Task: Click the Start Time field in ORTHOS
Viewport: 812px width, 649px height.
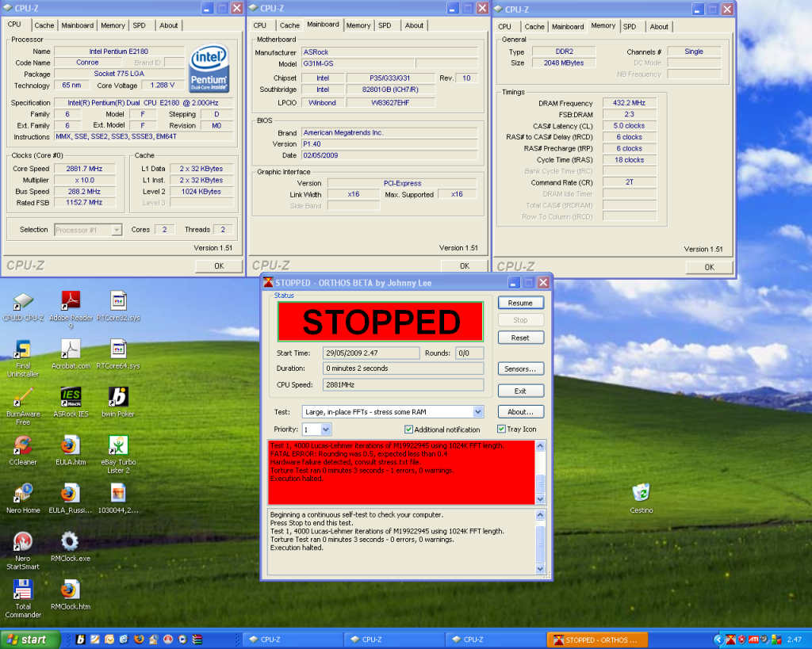Action: coord(371,353)
